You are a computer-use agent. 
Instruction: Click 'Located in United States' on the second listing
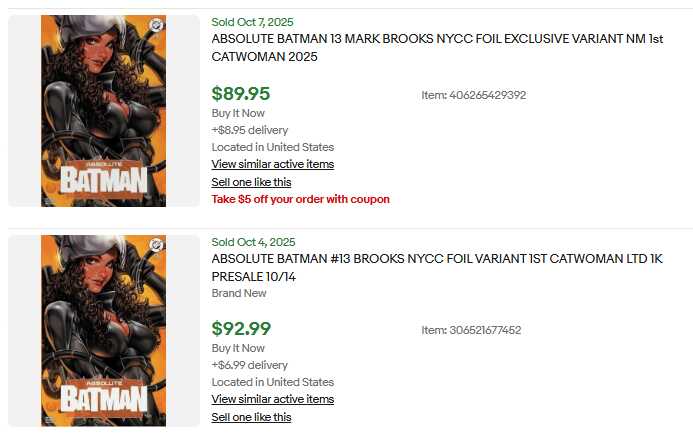click(x=272, y=382)
